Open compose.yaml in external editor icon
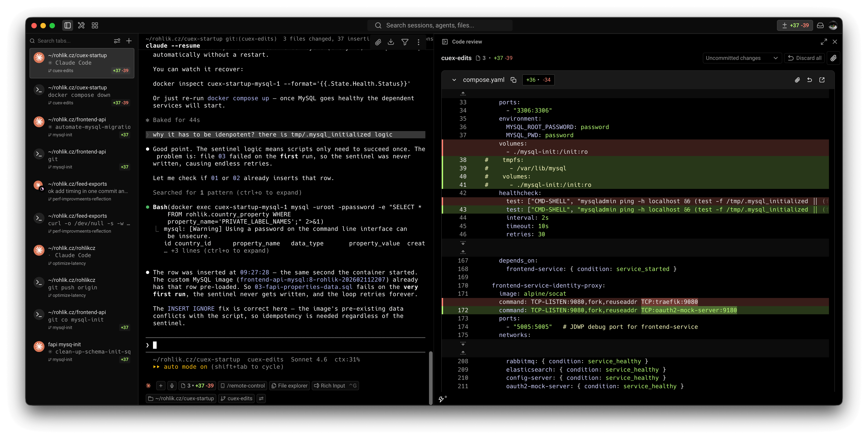Screen dimensions: 868x439 pyautogui.click(x=822, y=80)
